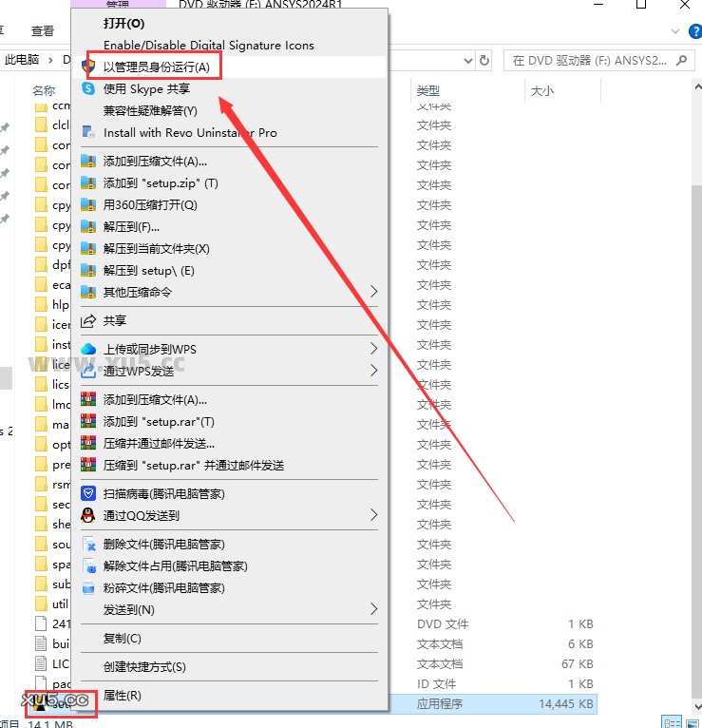Click 此电脑 in the breadcrumb path
The width and height of the screenshot is (702, 728).
(x=22, y=60)
